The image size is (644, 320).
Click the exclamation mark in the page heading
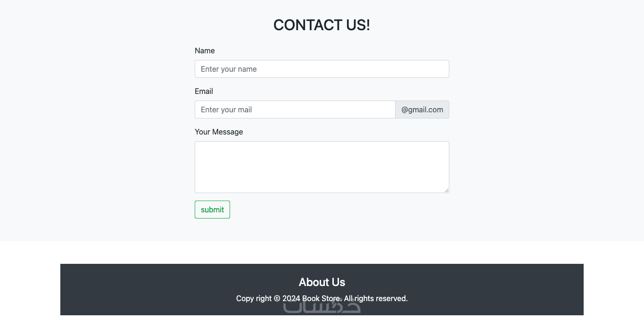pos(368,25)
